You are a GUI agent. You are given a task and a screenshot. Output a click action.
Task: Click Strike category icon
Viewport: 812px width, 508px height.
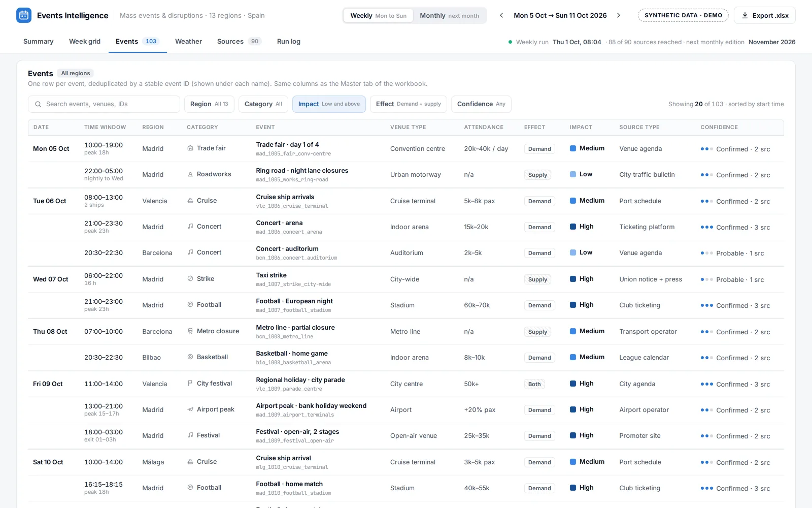point(190,279)
